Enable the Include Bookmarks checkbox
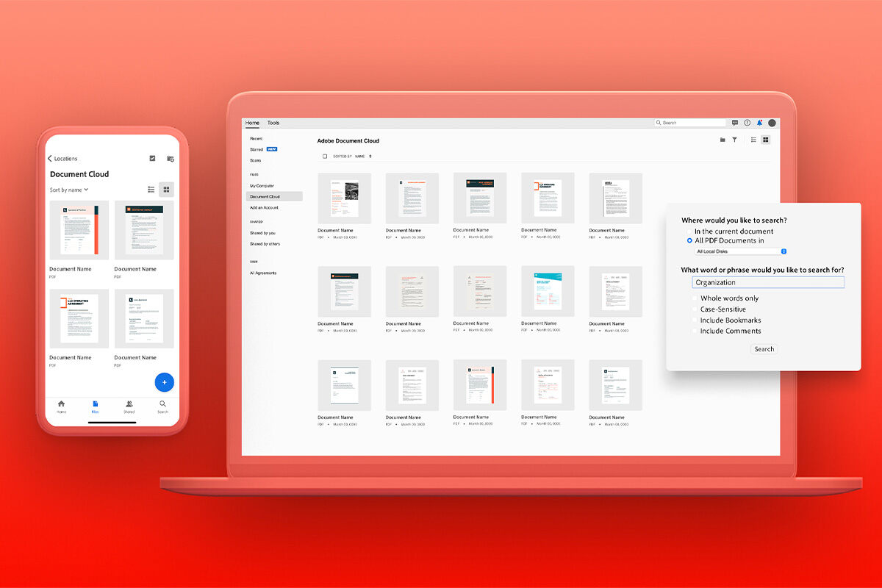Screen dimensions: 882x588 [x=695, y=320]
